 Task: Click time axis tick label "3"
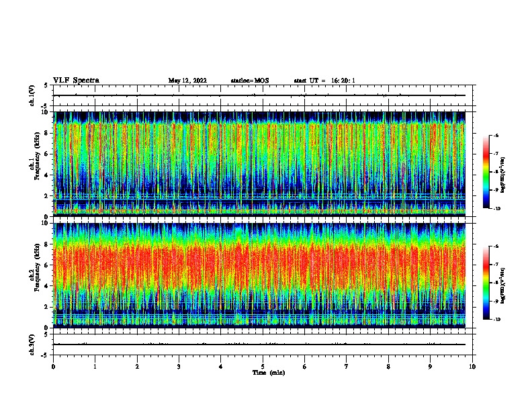point(179,367)
